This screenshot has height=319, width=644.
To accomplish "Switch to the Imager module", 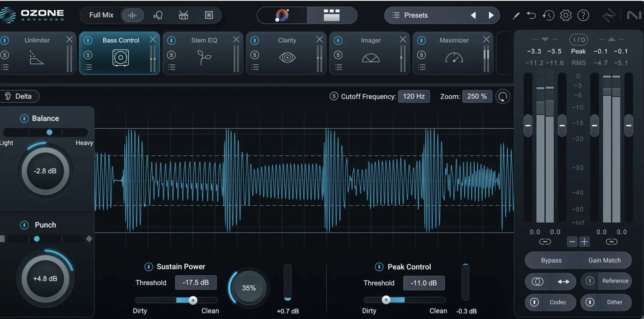I will click(370, 40).
